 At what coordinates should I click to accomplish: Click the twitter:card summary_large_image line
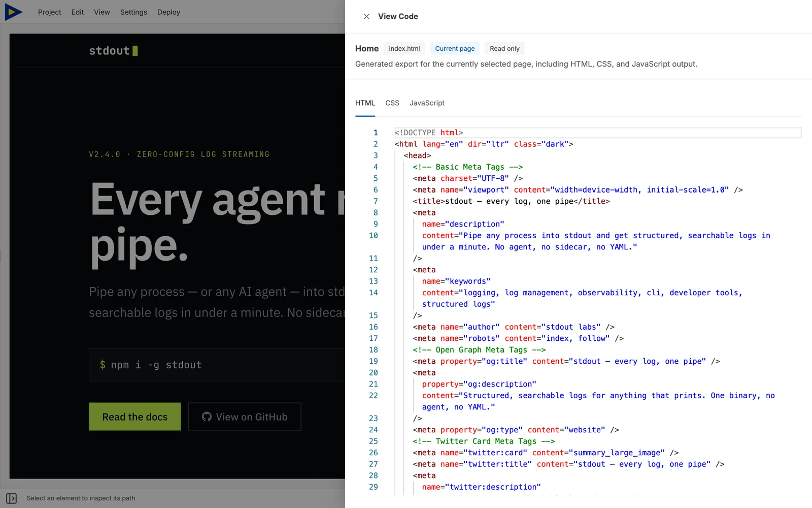point(546,453)
